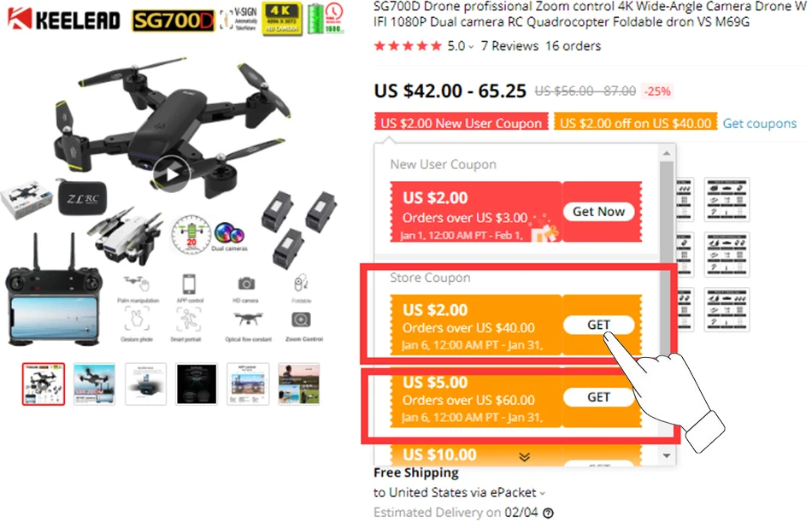Screen dimensions: 812x522
Task: Choose the top-right product variant option image
Action: (x=727, y=199)
